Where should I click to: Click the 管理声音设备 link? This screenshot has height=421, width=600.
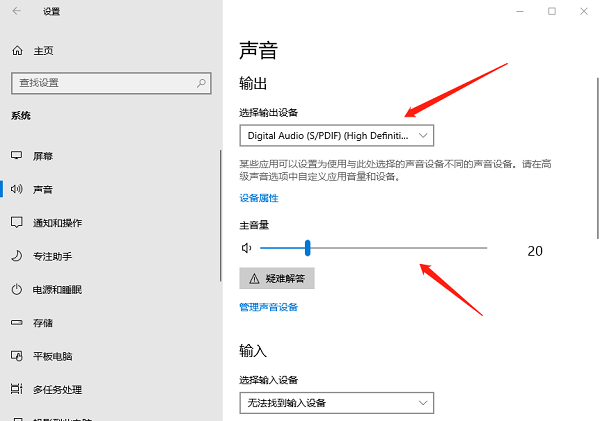[x=268, y=307]
